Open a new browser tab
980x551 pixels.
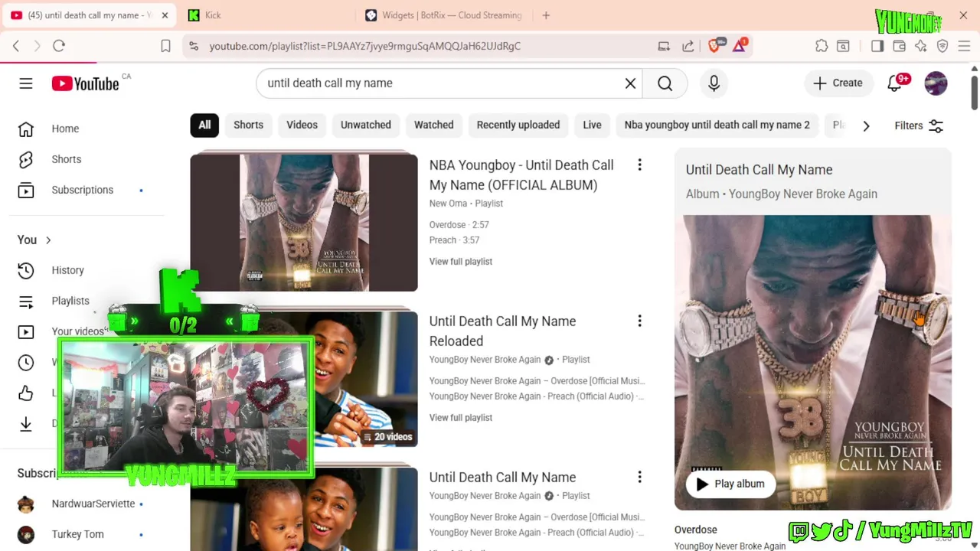[x=546, y=15]
